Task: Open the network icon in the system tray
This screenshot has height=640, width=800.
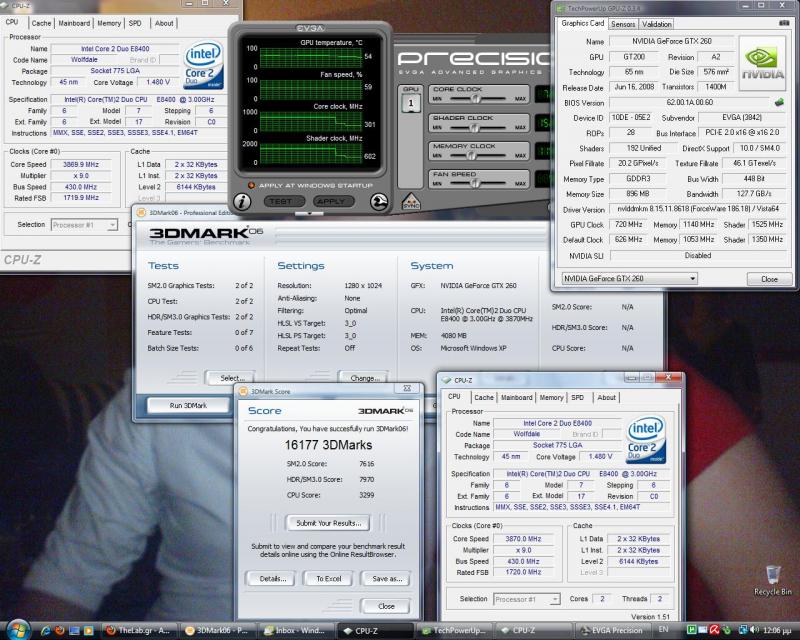Action: pos(743,630)
